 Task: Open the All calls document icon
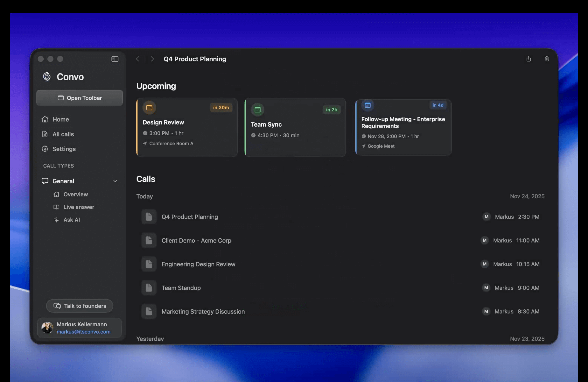click(45, 134)
